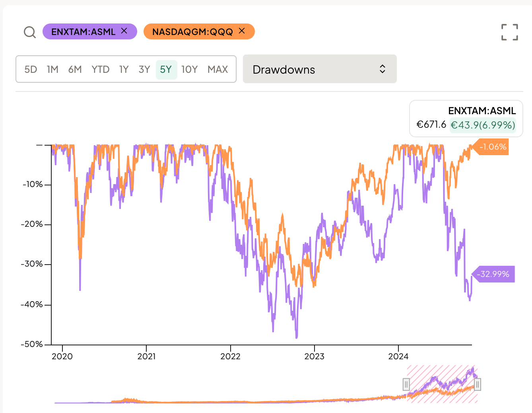Screen dimensions: 532x413
Task: Click the -10% y-axis label
Action: point(33,184)
